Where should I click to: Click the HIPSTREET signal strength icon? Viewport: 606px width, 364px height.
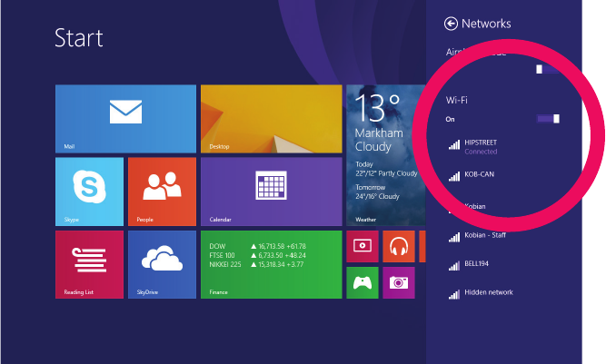(x=454, y=144)
